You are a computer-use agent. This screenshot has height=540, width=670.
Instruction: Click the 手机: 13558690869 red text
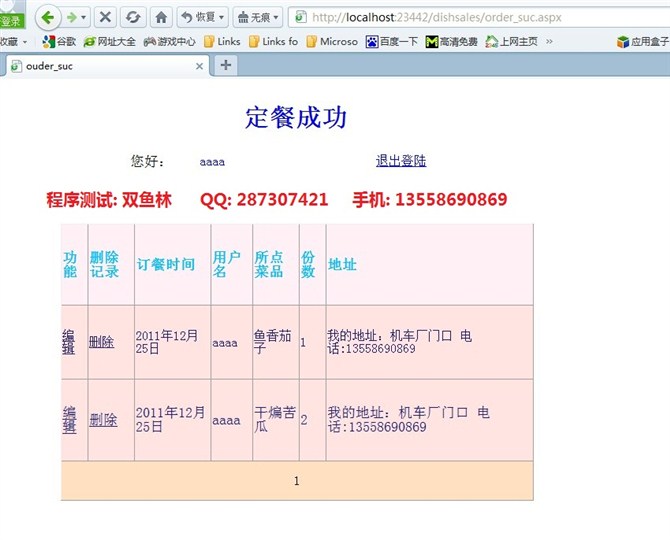(430, 200)
